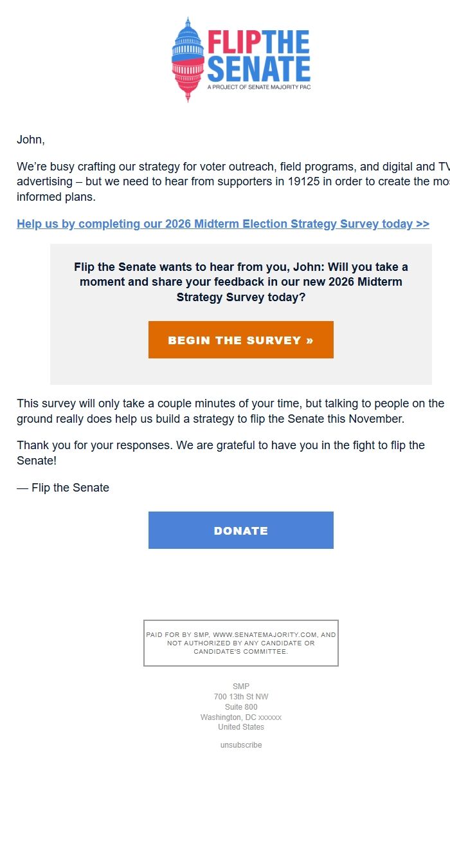The width and height of the screenshot is (450, 868).
Task: Click the closing signature Flip the Senate
Action: point(62,487)
